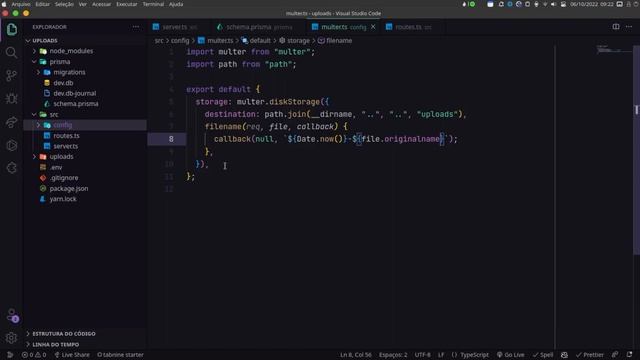Select the multer.ts config tab
Screen dimensions: 640x360
[343, 27]
